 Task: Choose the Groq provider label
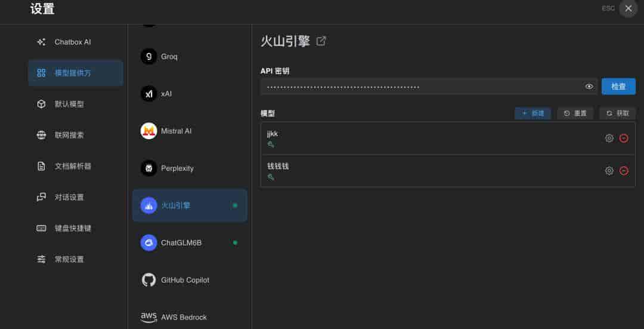coord(169,57)
